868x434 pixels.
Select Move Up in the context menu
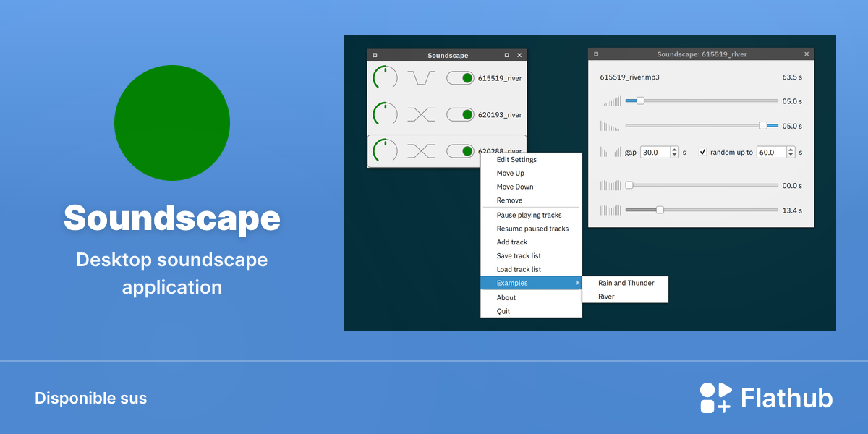(531, 174)
